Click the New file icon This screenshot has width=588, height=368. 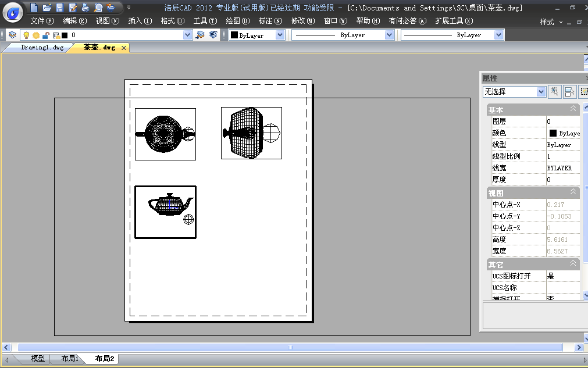pyautogui.click(x=34, y=8)
